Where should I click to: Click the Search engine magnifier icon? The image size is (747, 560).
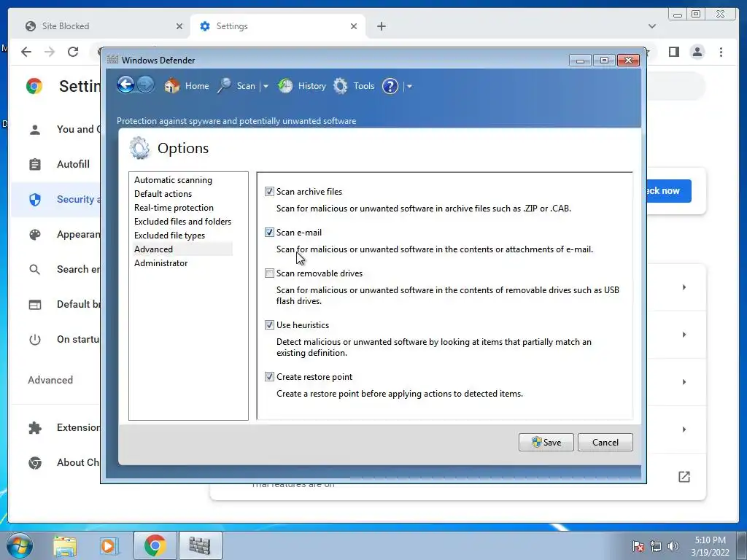[35, 270]
